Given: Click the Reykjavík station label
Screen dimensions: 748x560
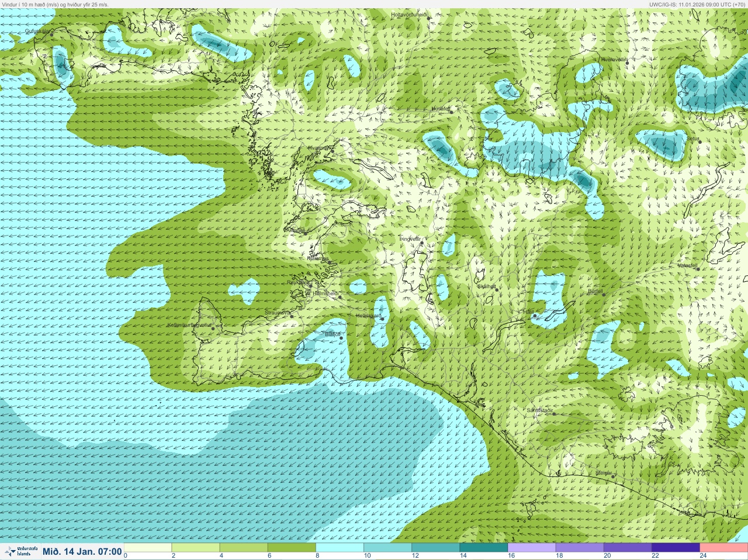Looking at the screenshot, I should tap(298, 282).
